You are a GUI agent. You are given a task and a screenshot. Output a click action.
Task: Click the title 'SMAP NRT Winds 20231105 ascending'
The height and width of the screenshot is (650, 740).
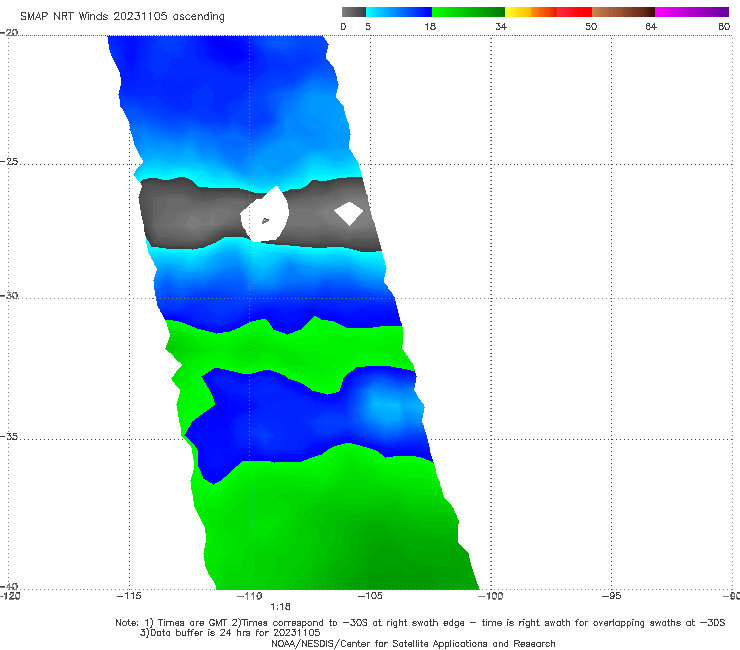(122, 17)
